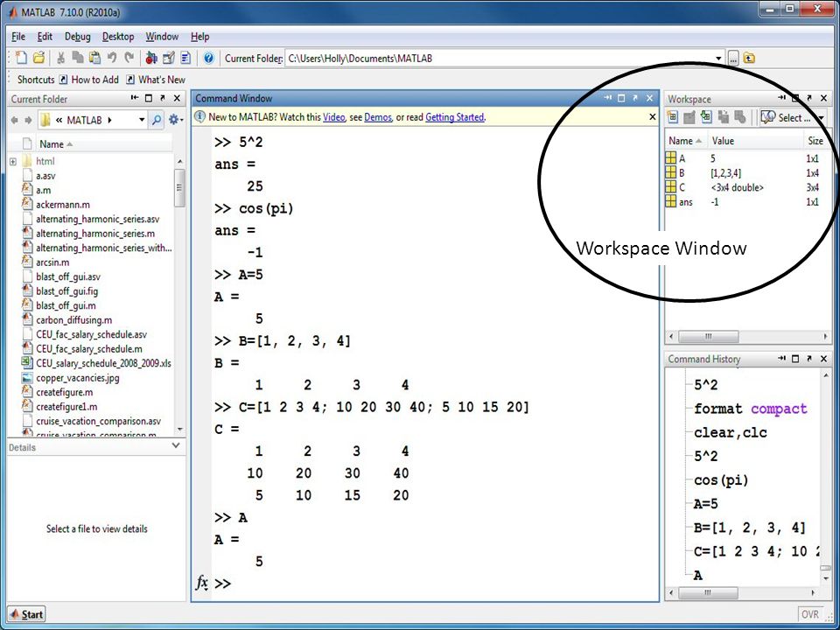
Task: Click cos(pi) in Command History
Action: (x=720, y=480)
